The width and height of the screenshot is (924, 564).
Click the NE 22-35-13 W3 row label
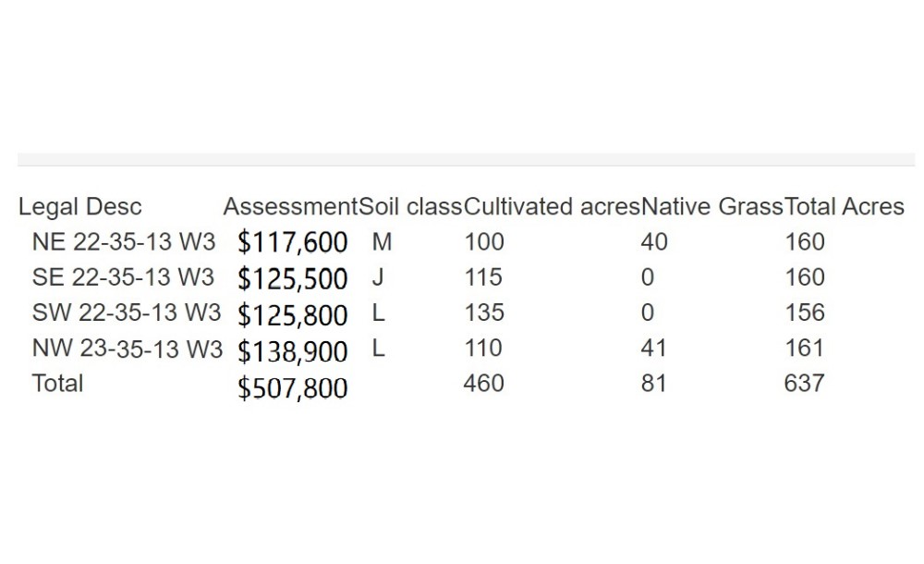coord(124,242)
